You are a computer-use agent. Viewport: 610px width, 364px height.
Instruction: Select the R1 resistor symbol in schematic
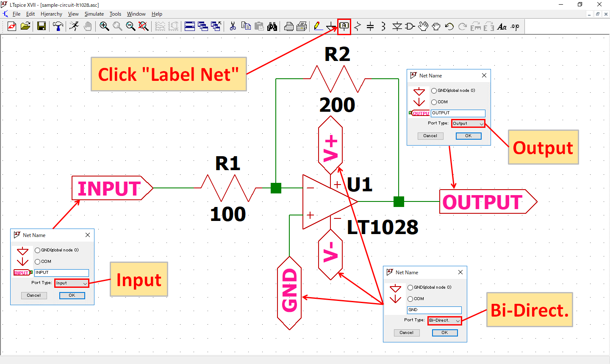point(228,188)
